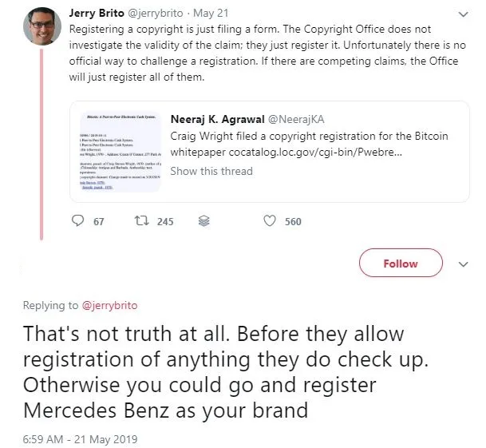Image resolution: width=486 pixels, height=448 pixels.
Task: Click the heart like icon
Action: tap(269, 221)
